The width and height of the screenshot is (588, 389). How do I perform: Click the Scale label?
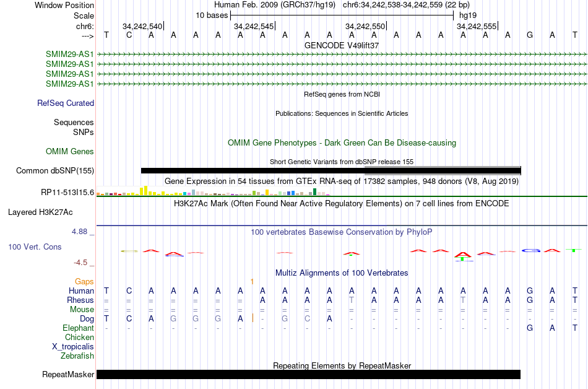[x=84, y=15]
